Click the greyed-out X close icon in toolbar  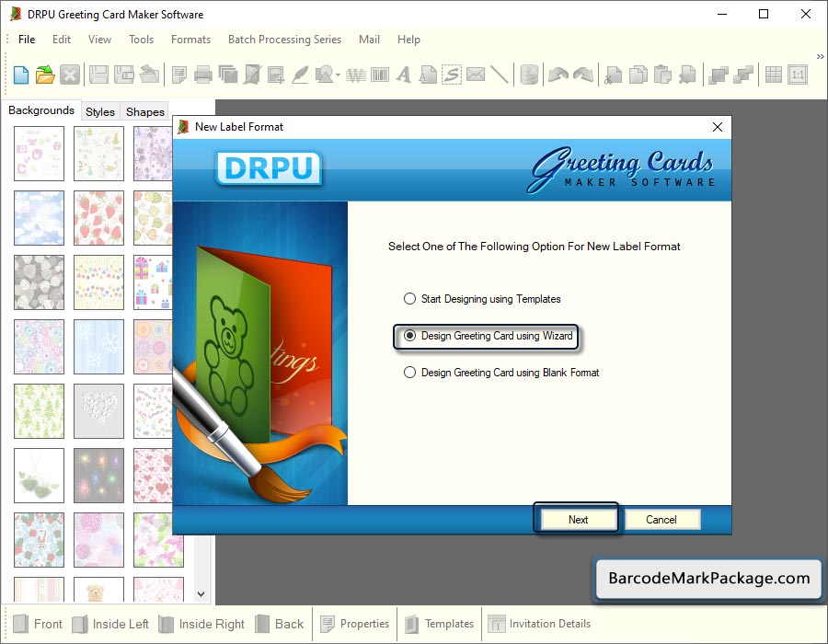click(70, 75)
